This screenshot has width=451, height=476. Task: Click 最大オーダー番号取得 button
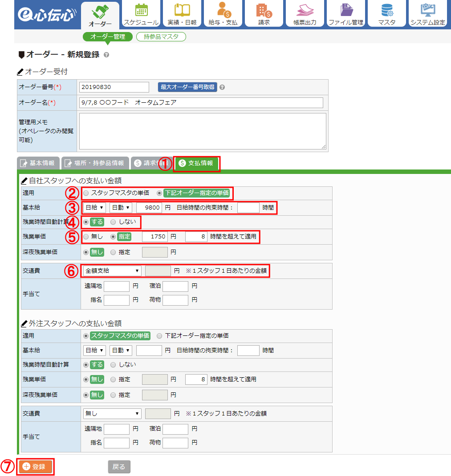pyautogui.click(x=187, y=87)
